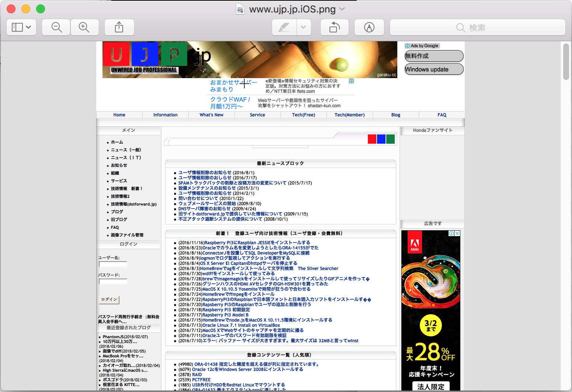This screenshot has height=392, width=572.
Task: Click the red color square
Action: (372, 139)
